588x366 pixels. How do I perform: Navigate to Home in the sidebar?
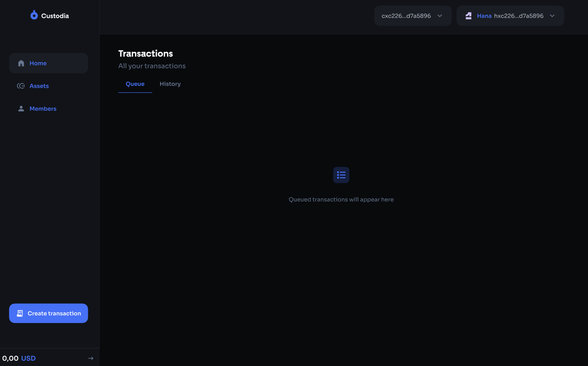[x=38, y=63]
